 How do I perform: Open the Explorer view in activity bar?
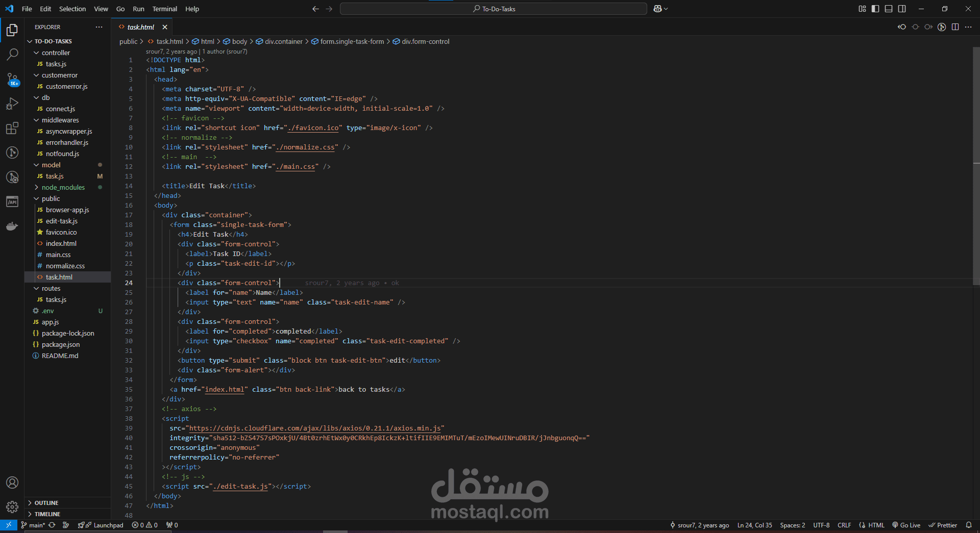(12, 30)
